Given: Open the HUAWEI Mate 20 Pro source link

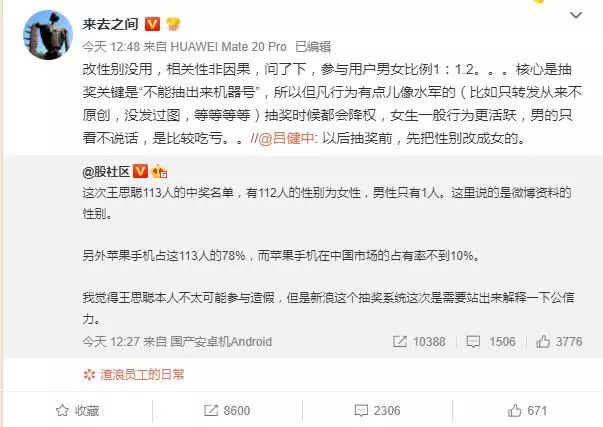Looking at the screenshot, I should (x=228, y=47).
